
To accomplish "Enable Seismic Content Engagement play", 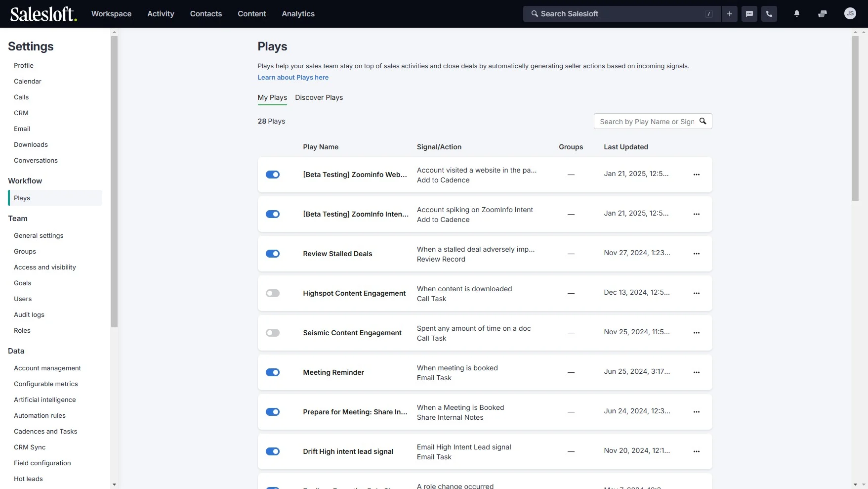I will (273, 333).
